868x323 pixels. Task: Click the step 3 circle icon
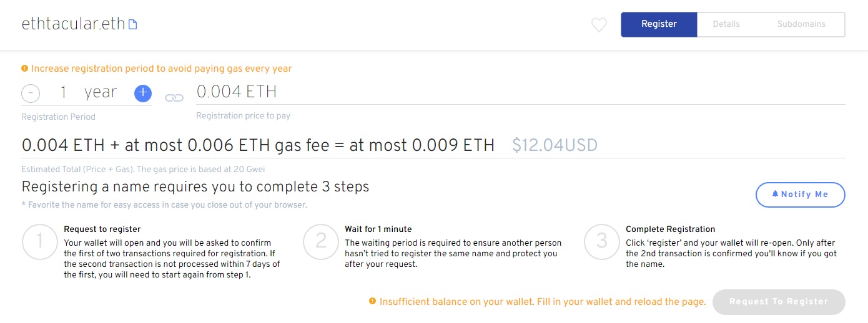[x=602, y=241]
